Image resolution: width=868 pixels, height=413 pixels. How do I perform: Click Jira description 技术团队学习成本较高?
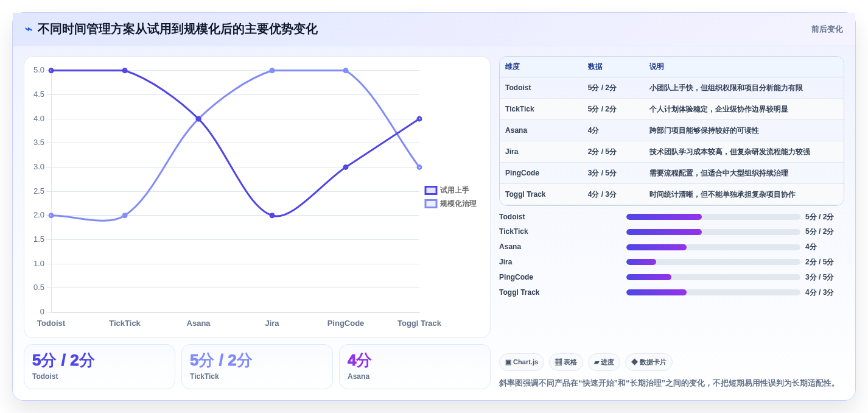(686, 152)
